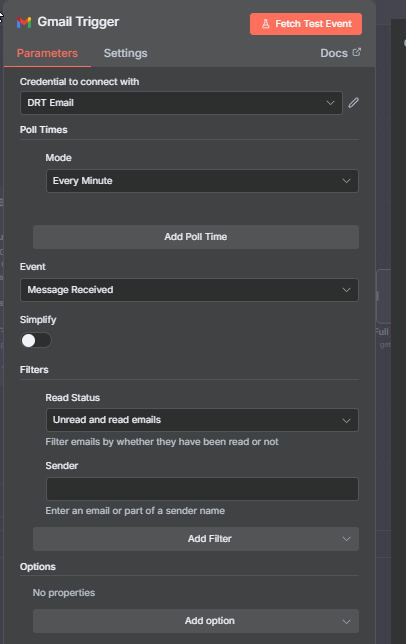The height and width of the screenshot is (644, 406).
Task: Open the Read Status dropdown
Action: [202, 420]
